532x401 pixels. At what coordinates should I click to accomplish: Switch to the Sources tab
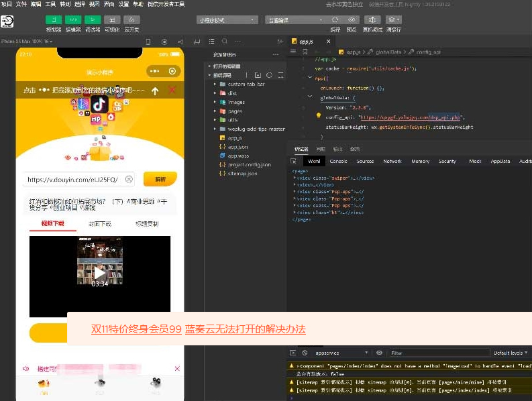click(365, 161)
